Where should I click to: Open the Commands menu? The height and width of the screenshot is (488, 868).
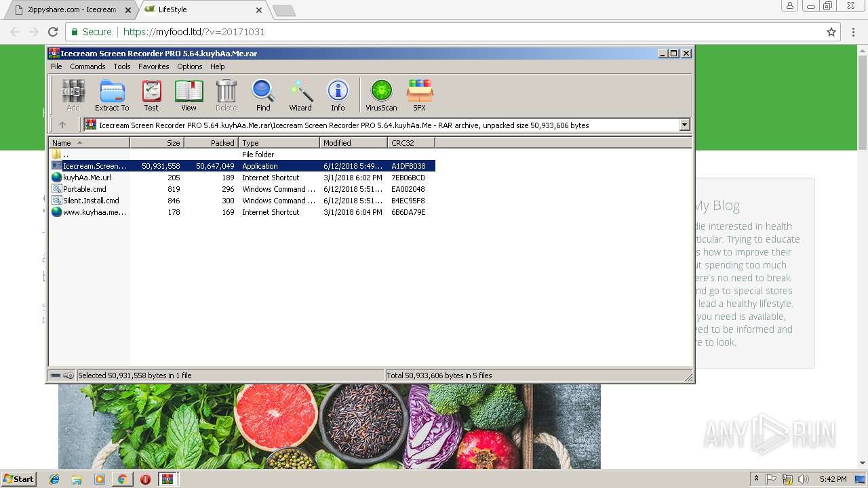tap(87, 66)
